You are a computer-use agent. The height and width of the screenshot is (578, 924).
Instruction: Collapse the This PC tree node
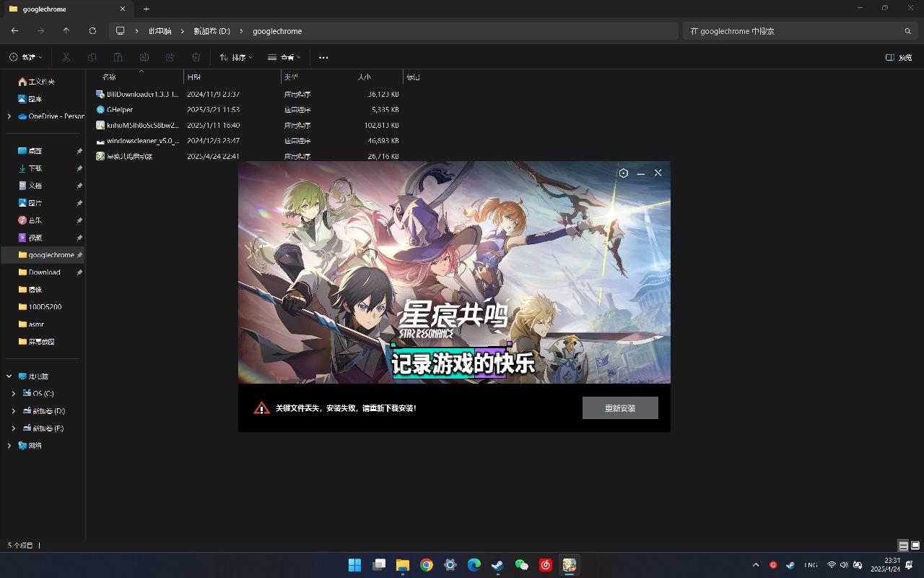pos(9,376)
